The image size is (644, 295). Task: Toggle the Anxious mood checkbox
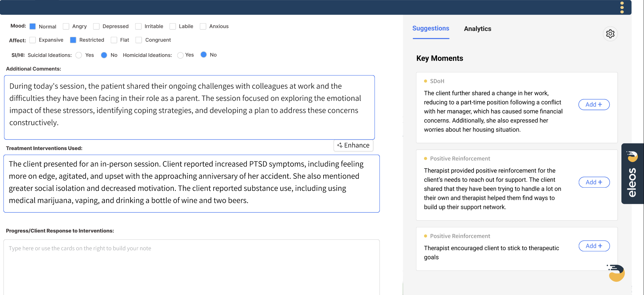click(203, 26)
